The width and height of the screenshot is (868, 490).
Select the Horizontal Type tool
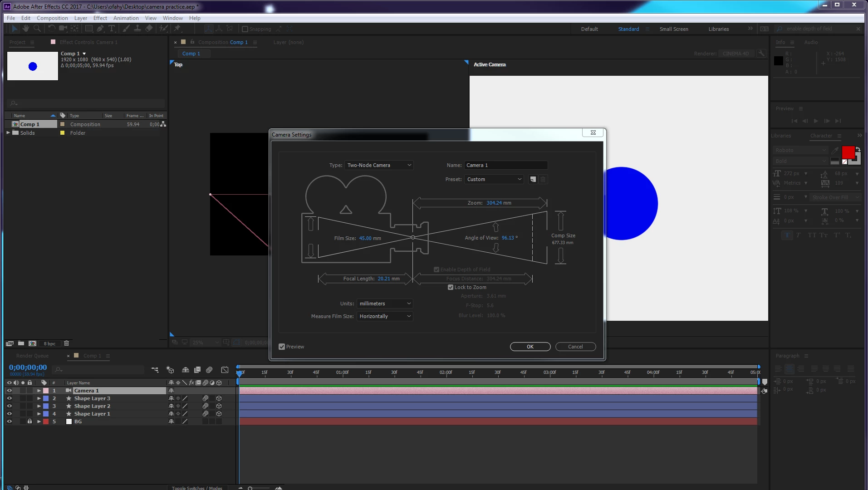[112, 29]
